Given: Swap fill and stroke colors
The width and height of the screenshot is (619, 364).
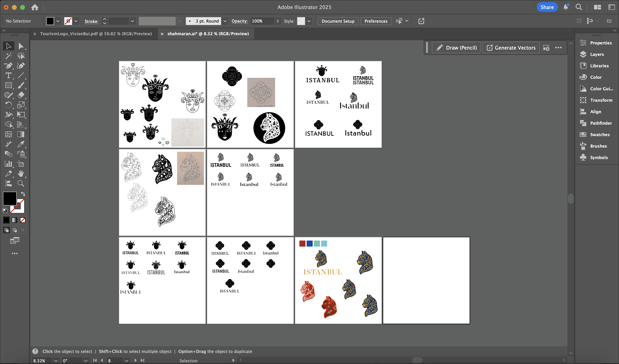Looking at the screenshot, I should pos(23,194).
